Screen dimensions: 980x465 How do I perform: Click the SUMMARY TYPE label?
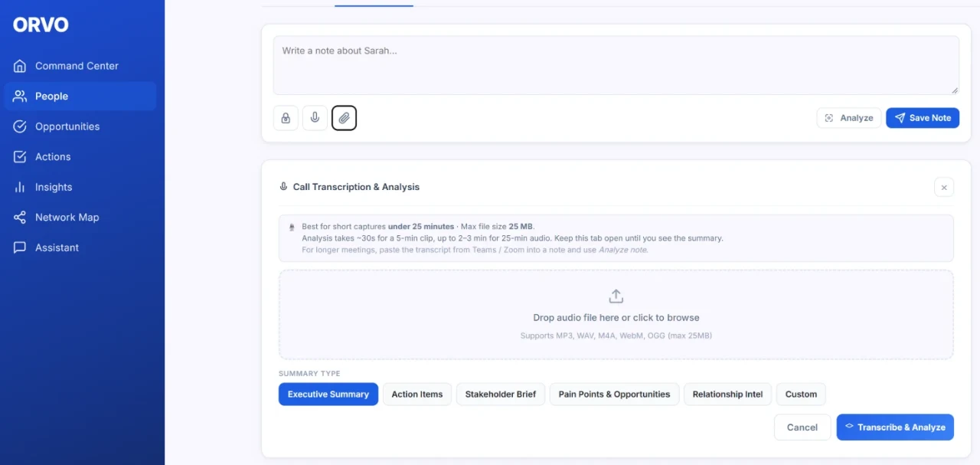(309, 374)
